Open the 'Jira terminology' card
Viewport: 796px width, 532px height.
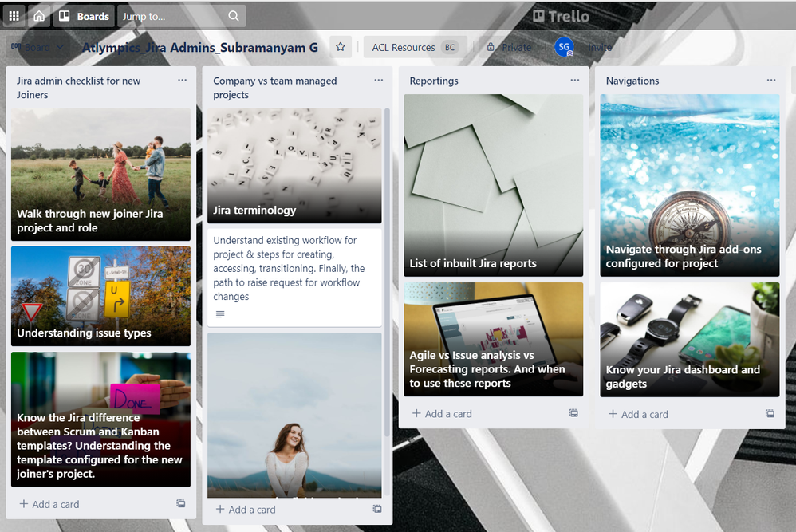[294, 165]
